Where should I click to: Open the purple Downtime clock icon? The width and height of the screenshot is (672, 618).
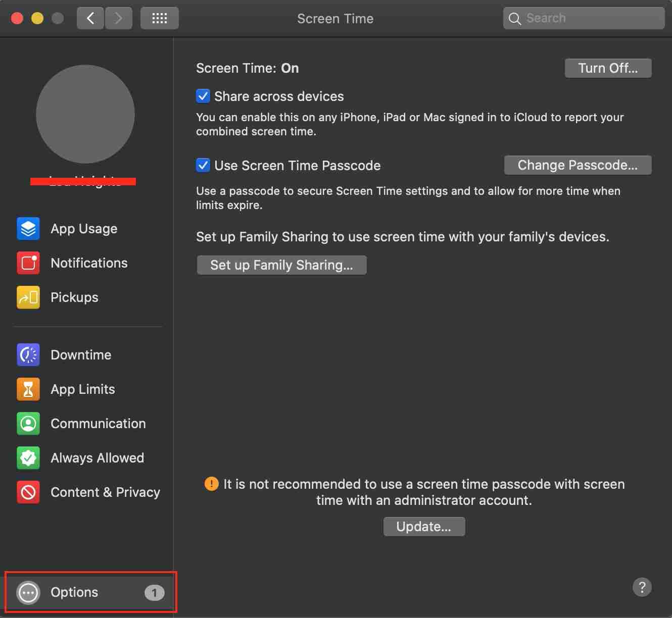pos(28,355)
